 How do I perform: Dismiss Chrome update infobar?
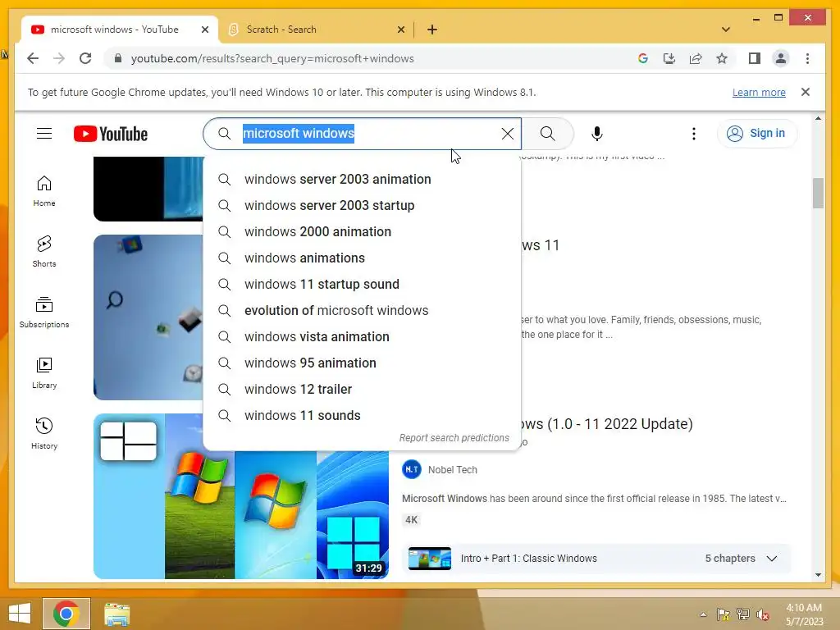click(x=806, y=92)
